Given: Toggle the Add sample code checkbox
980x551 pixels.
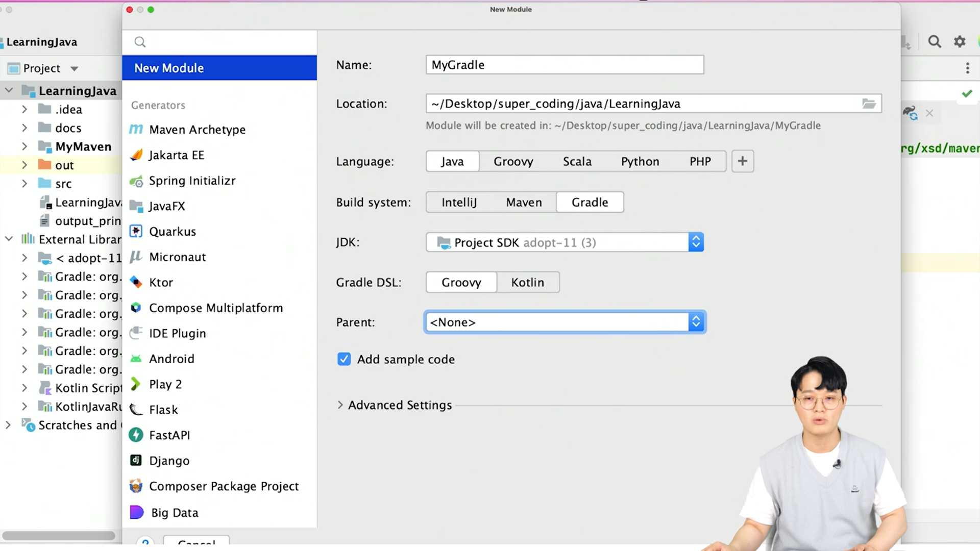Looking at the screenshot, I should pyautogui.click(x=344, y=359).
